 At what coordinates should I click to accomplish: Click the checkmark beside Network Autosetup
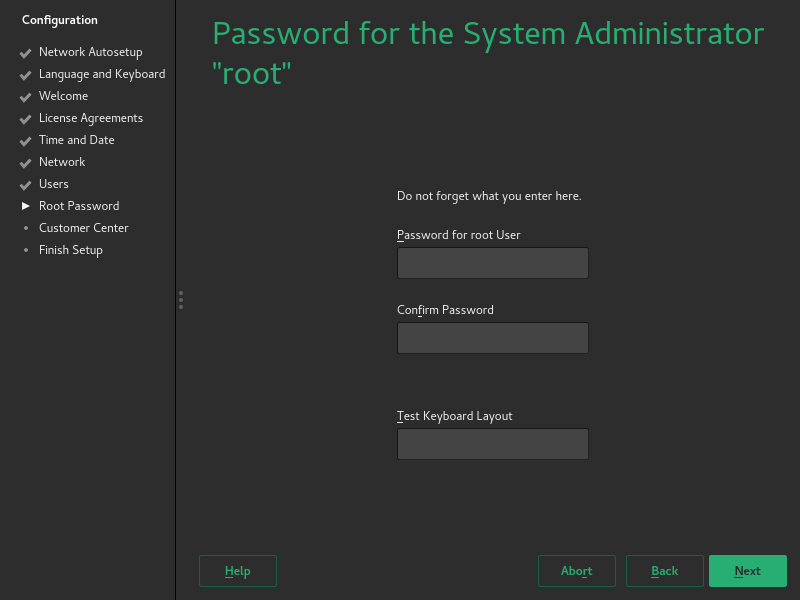point(25,52)
